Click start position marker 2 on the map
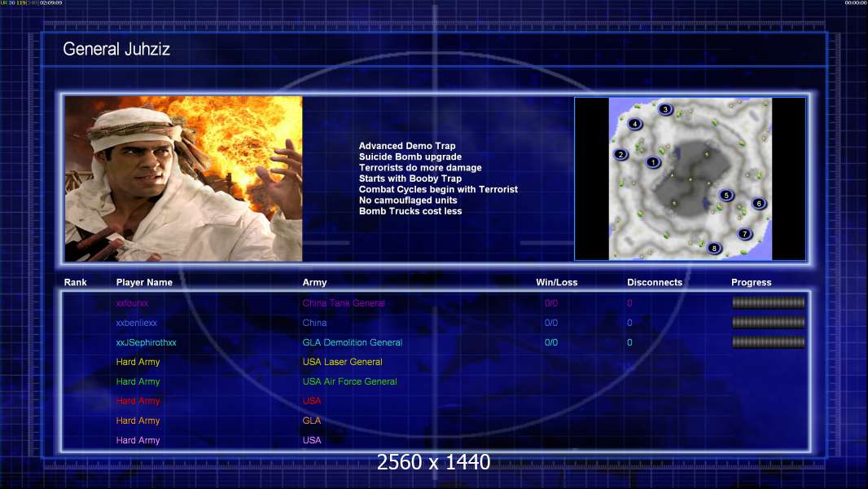Screen dimensions: 868x489 620,155
